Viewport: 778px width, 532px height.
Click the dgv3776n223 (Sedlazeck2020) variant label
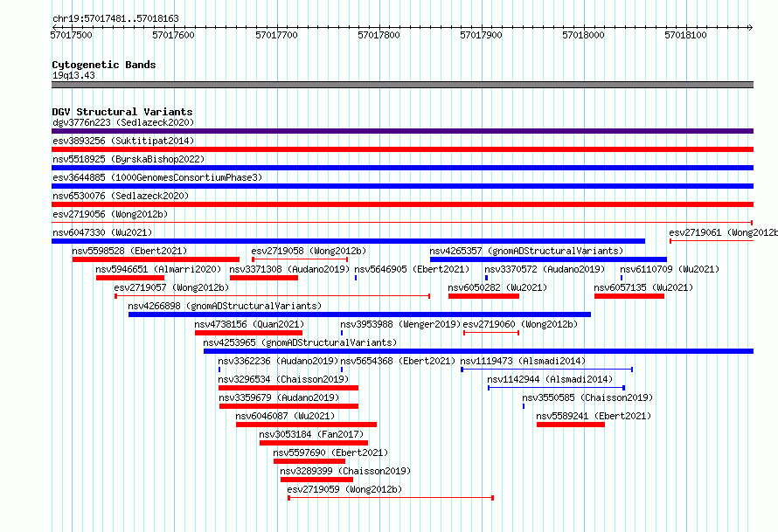pyautogui.click(x=123, y=122)
